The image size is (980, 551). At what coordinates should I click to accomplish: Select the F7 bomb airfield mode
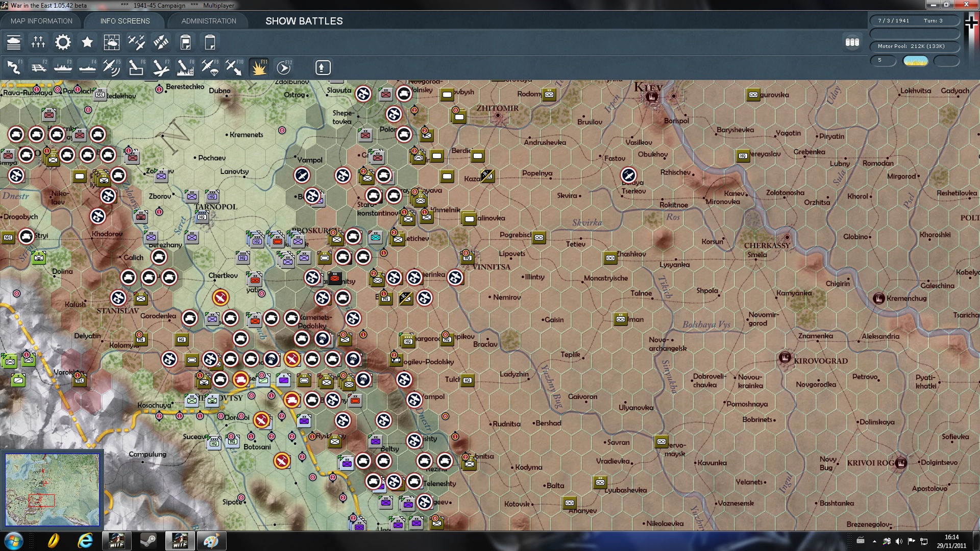[x=161, y=67]
